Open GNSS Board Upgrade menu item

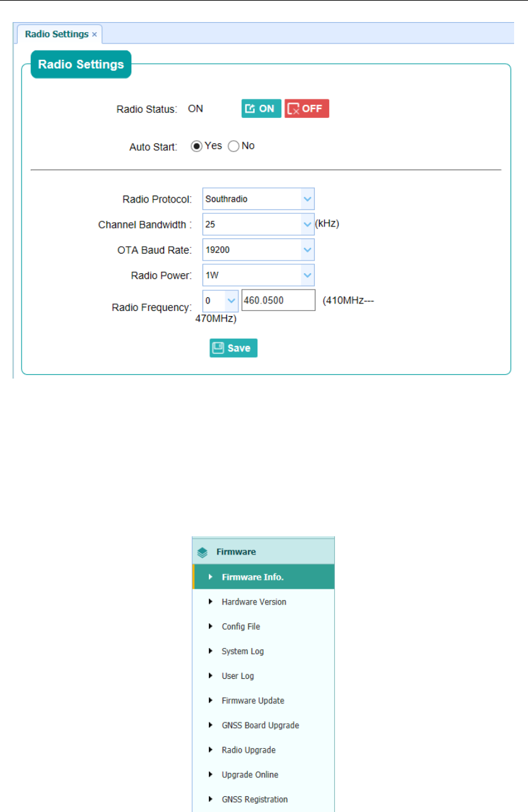263,725
